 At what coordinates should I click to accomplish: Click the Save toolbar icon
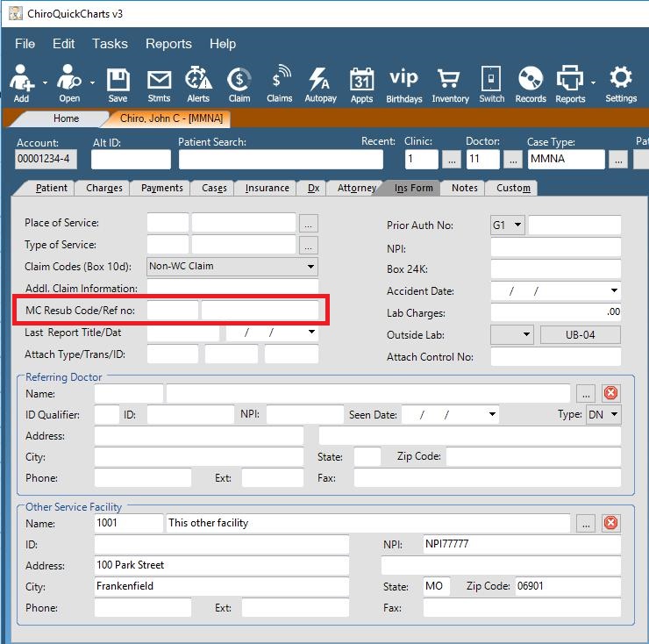(x=118, y=84)
